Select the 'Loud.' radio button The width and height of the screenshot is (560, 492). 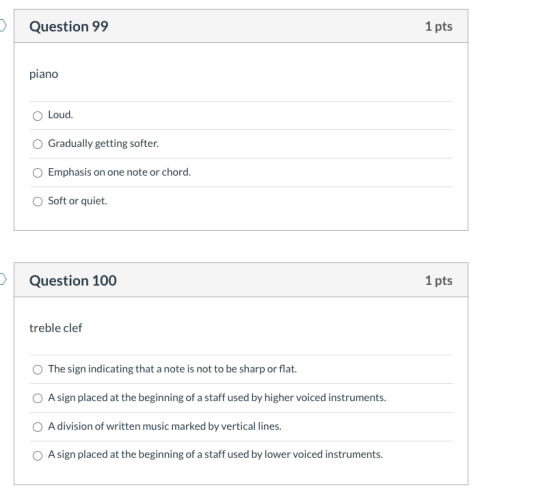(38, 116)
